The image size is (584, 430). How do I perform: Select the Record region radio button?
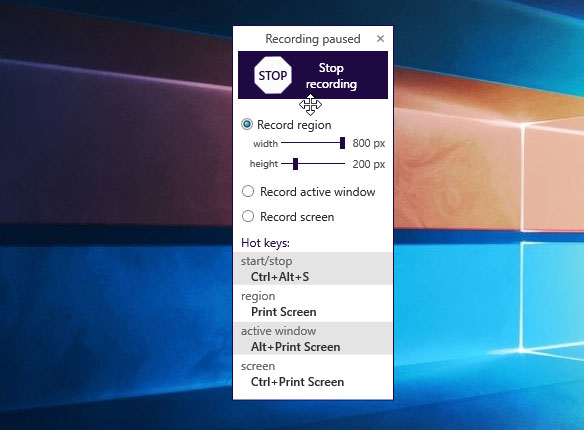[x=247, y=124]
